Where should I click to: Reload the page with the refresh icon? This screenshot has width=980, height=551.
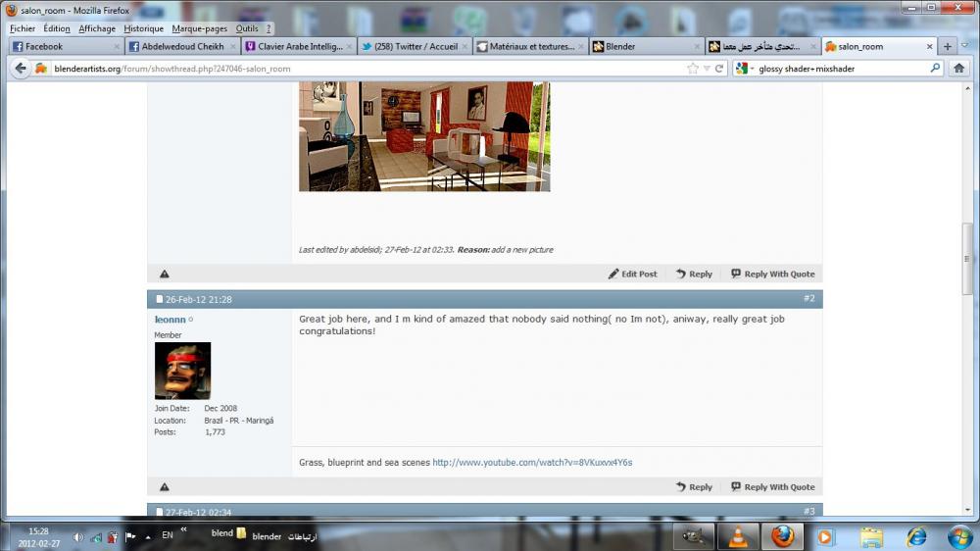(x=719, y=69)
